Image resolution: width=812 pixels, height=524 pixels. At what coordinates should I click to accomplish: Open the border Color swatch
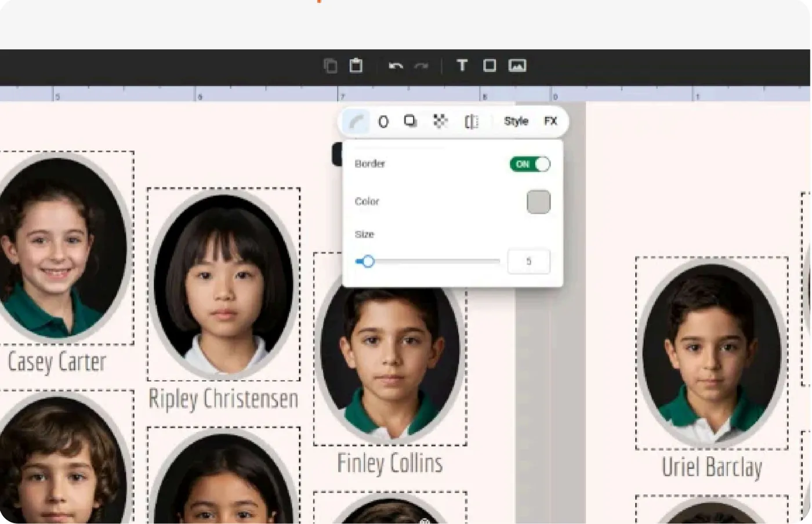(x=539, y=202)
